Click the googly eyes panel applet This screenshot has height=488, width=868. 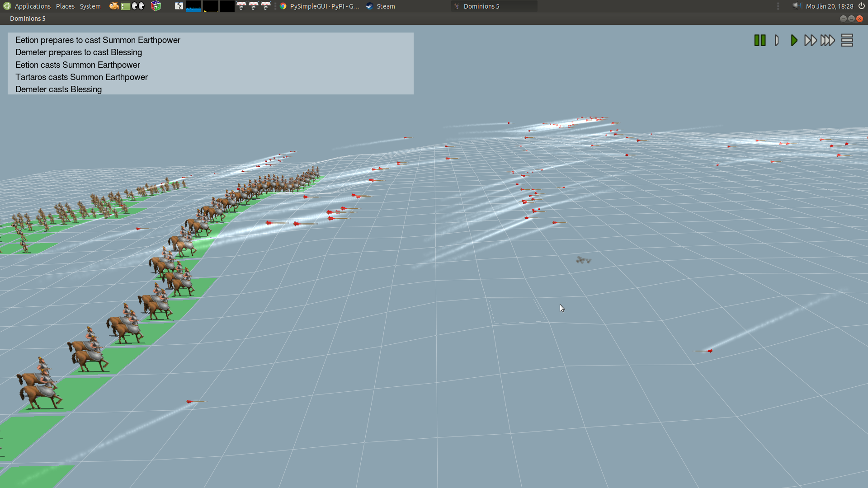tap(138, 6)
